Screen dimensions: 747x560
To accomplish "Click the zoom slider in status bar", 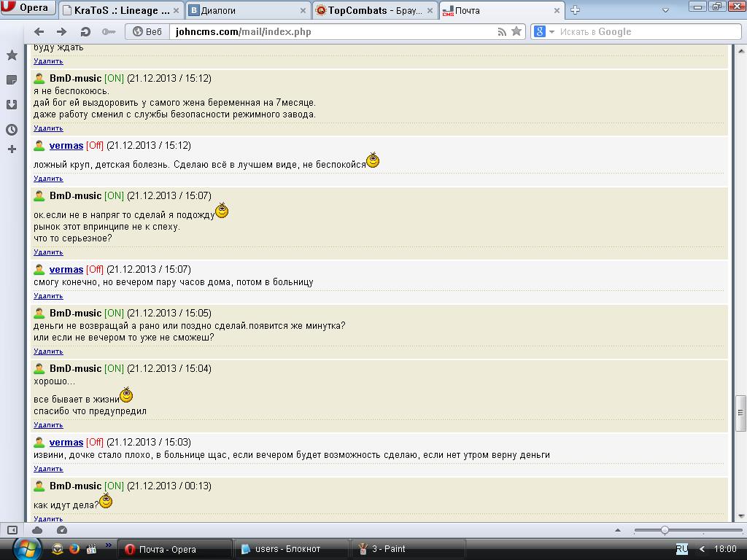I will click(665, 530).
